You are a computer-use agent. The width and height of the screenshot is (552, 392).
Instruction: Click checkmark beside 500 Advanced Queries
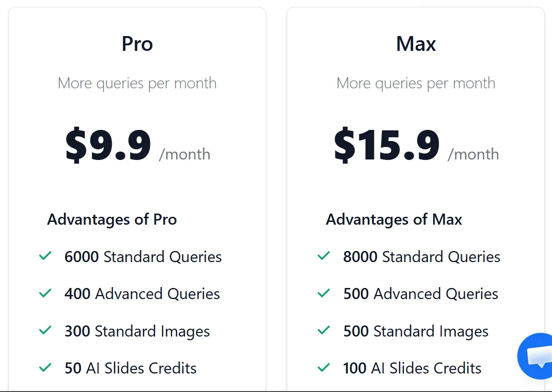click(324, 293)
